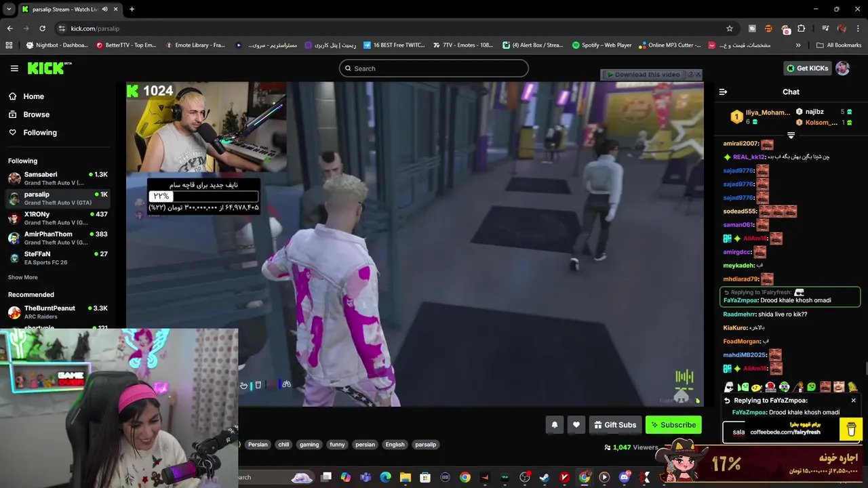Open Chrome apps grid in bookmarks bar

coord(9,45)
